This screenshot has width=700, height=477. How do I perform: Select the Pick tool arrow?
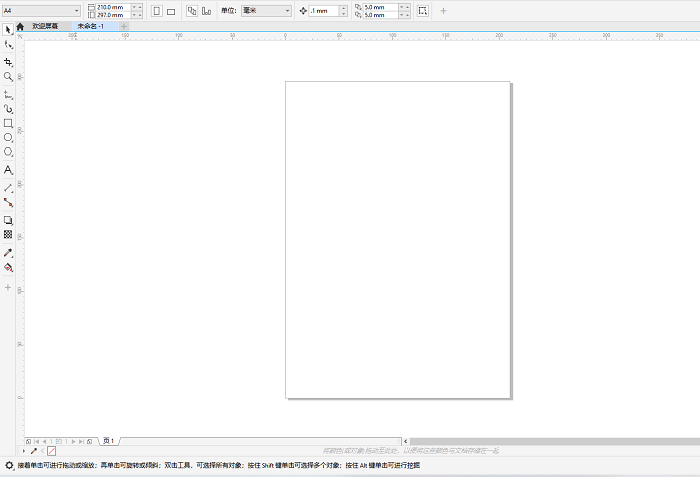[x=8, y=30]
